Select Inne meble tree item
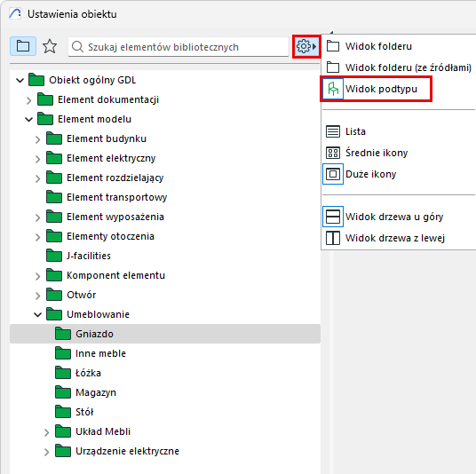The height and width of the screenshot is (474, 476). (x=100, y=353)
